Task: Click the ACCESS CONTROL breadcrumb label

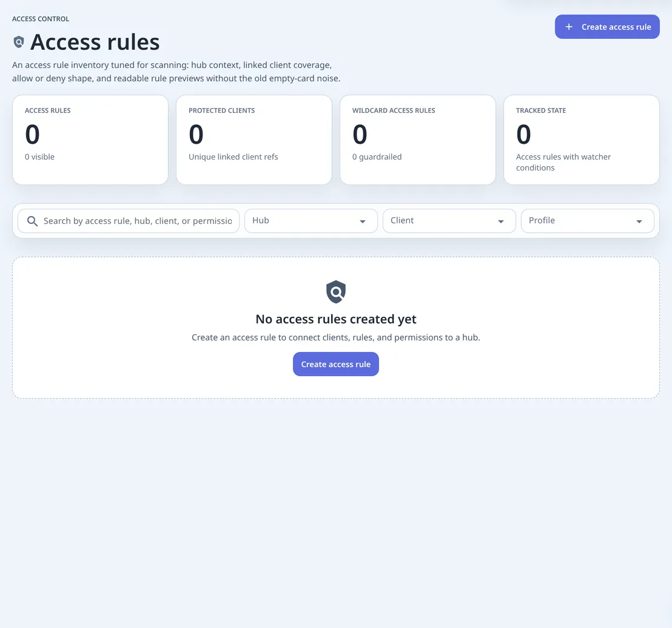Action: click(41, 19)
